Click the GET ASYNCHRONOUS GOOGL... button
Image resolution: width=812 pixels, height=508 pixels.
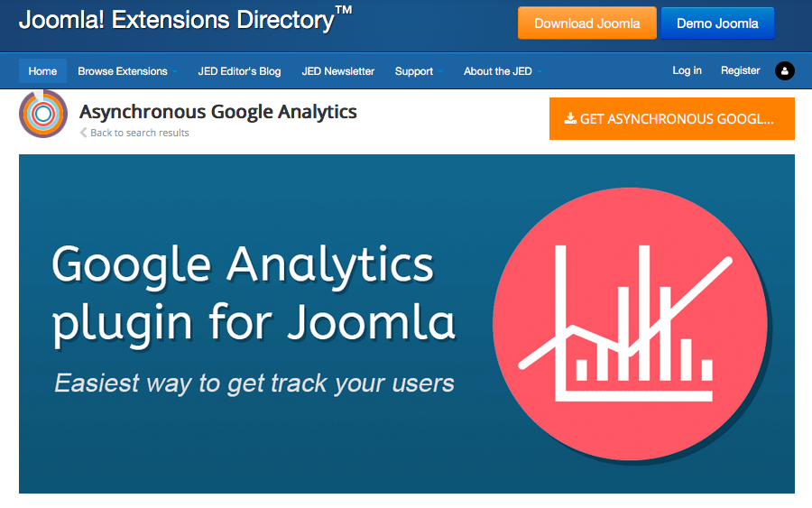pyautogui.click(x=671, y=118)
